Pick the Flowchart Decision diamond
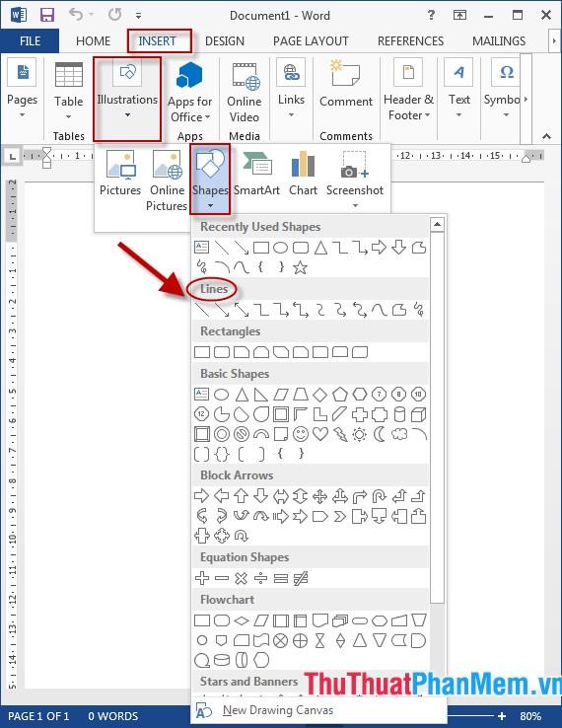 point(242,620)
